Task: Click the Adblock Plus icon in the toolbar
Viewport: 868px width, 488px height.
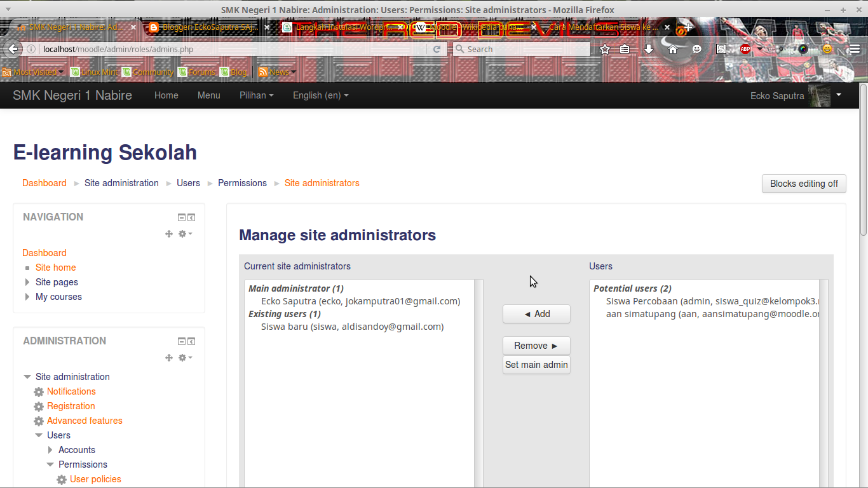Action: coord(744,48)
